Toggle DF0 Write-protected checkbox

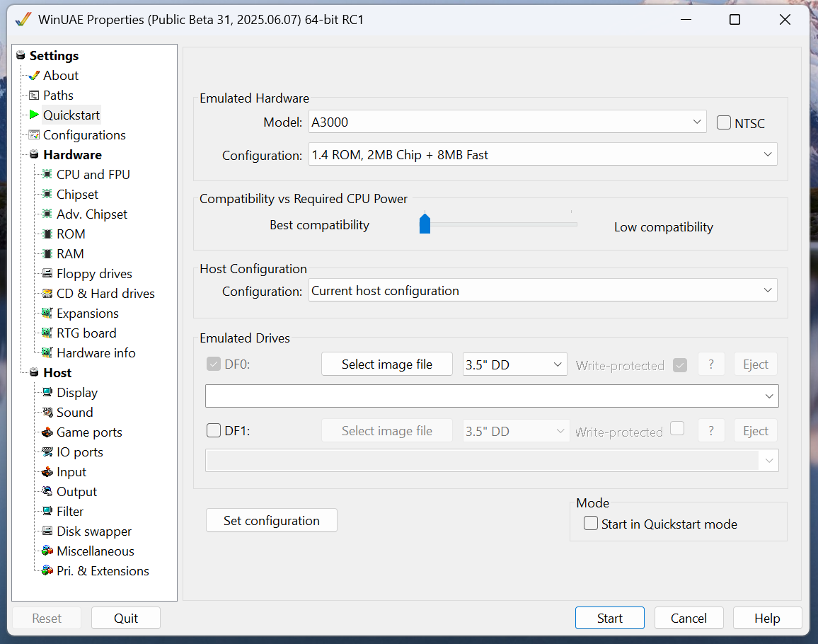tap(680, 364)
